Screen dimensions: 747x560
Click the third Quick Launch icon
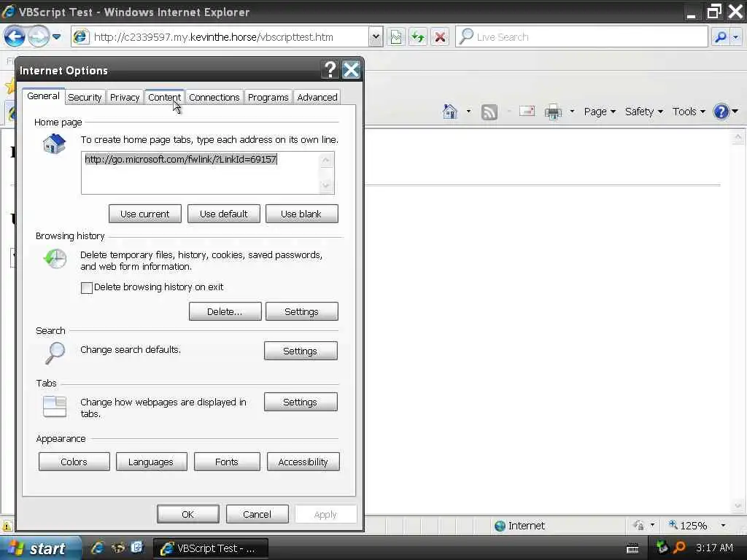pos(136,548)
